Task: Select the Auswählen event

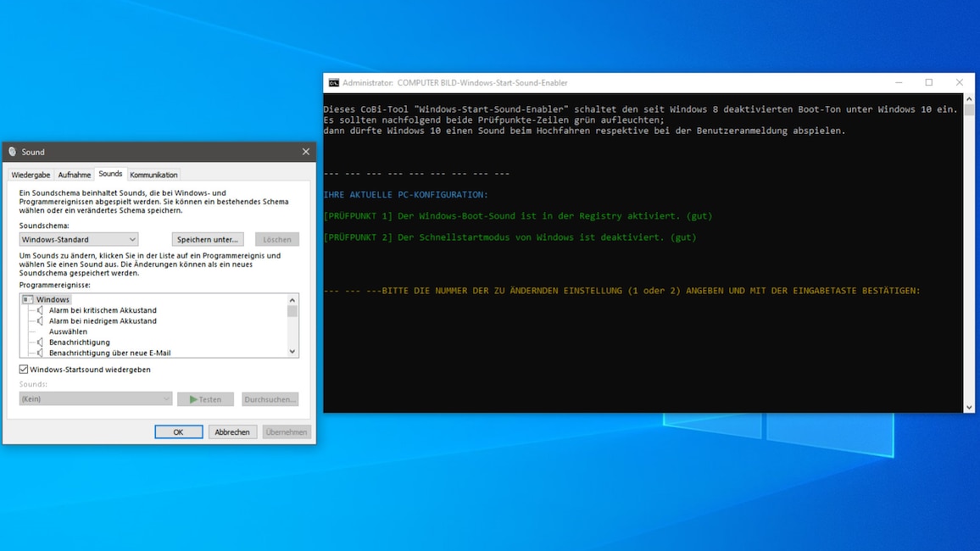Action: coord(68,331)
